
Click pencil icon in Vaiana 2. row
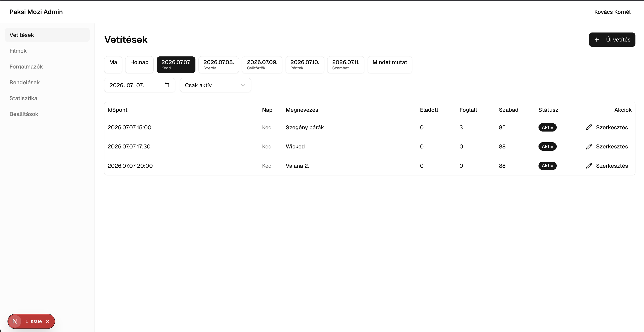pyautogui.click(x=589, y=166)
